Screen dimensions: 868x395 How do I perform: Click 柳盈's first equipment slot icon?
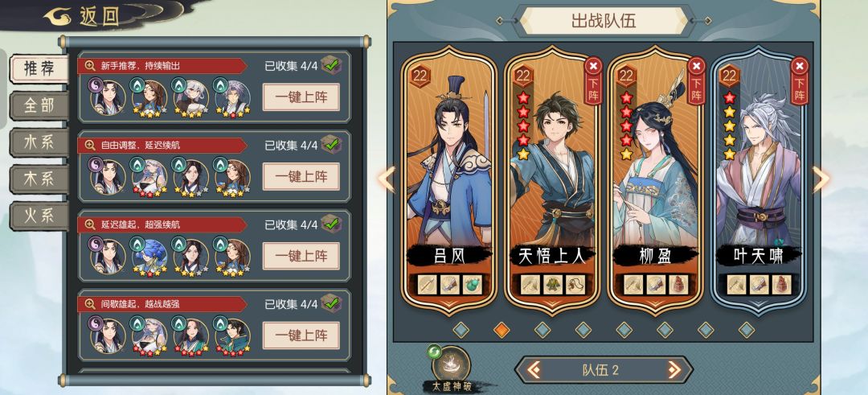click(x=633, y=284)
